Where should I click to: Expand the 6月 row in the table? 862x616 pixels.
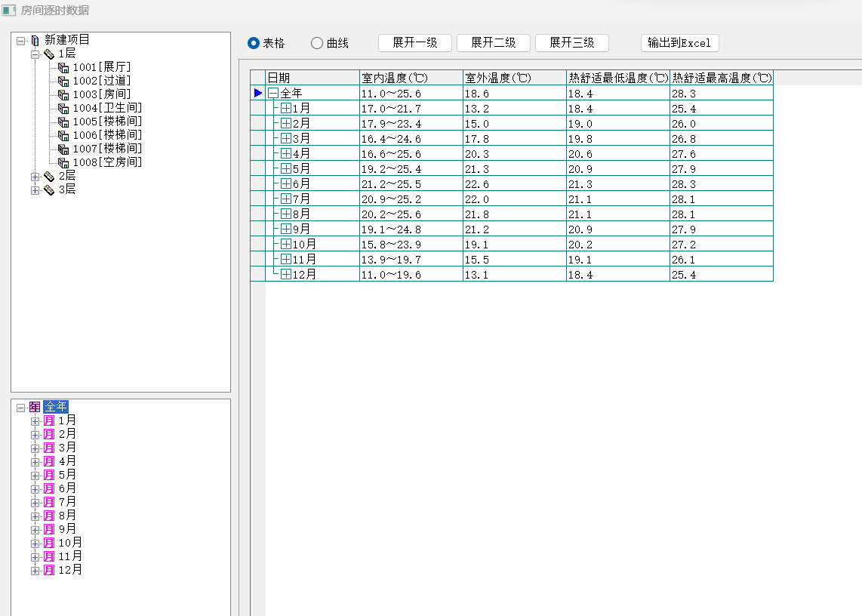click(x=286, y=183)
